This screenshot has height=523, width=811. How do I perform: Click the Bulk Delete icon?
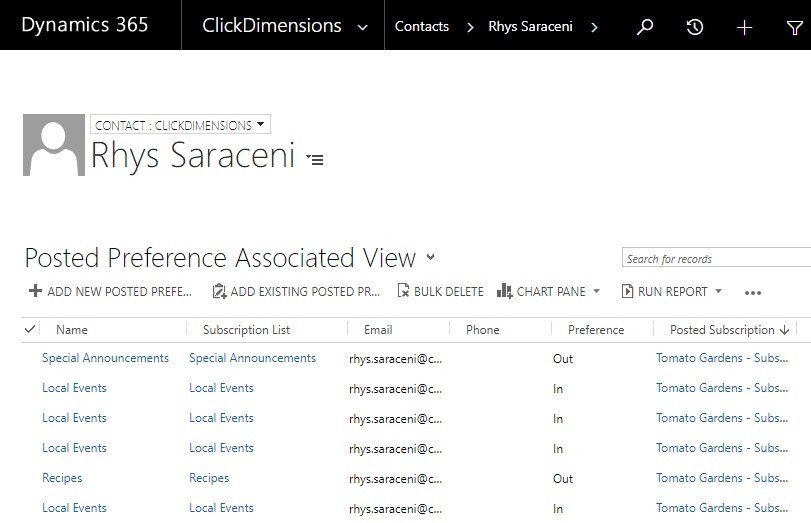[x=403, y=291]
